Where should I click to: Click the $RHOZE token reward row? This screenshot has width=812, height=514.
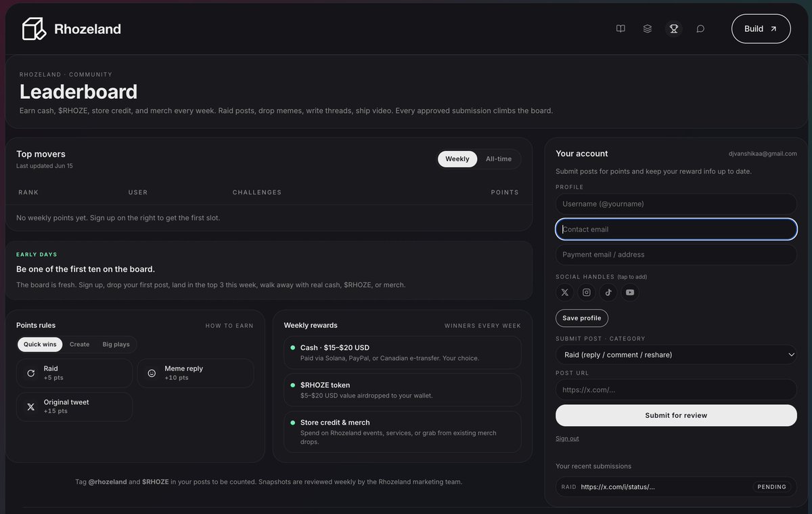coord(403,389)
